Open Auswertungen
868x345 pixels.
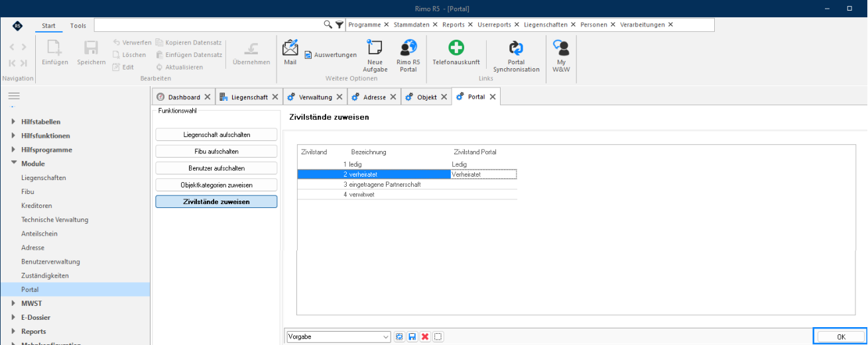[330, 55]
